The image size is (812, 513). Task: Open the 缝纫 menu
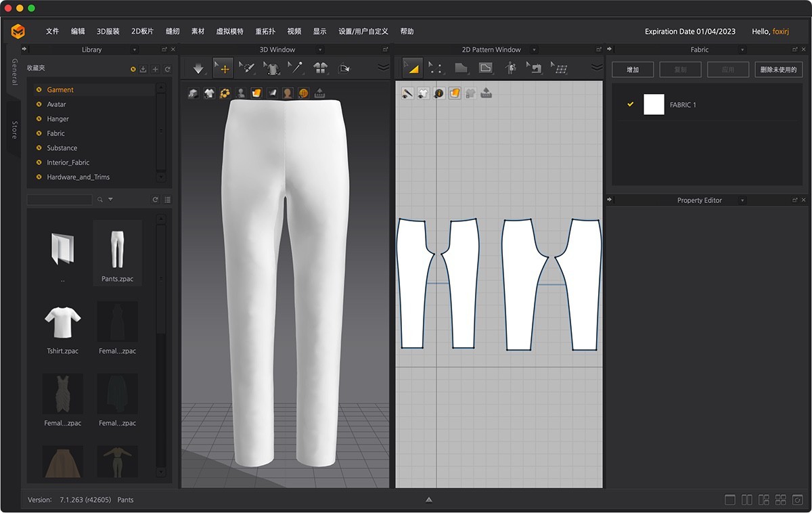click(173, 31)
